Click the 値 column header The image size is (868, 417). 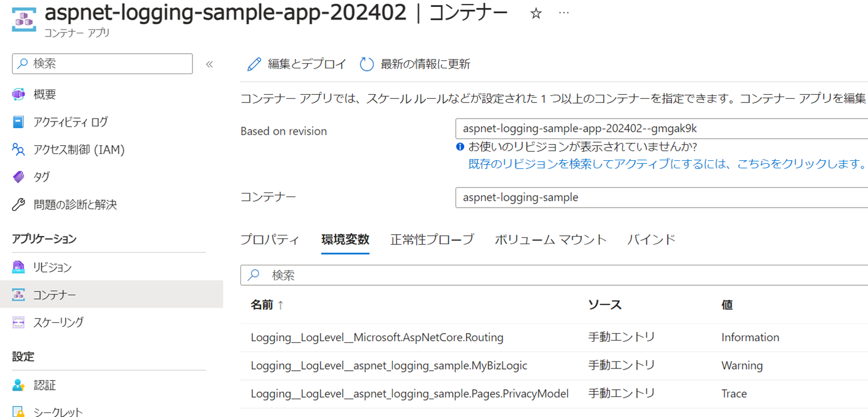pos(727,305)
